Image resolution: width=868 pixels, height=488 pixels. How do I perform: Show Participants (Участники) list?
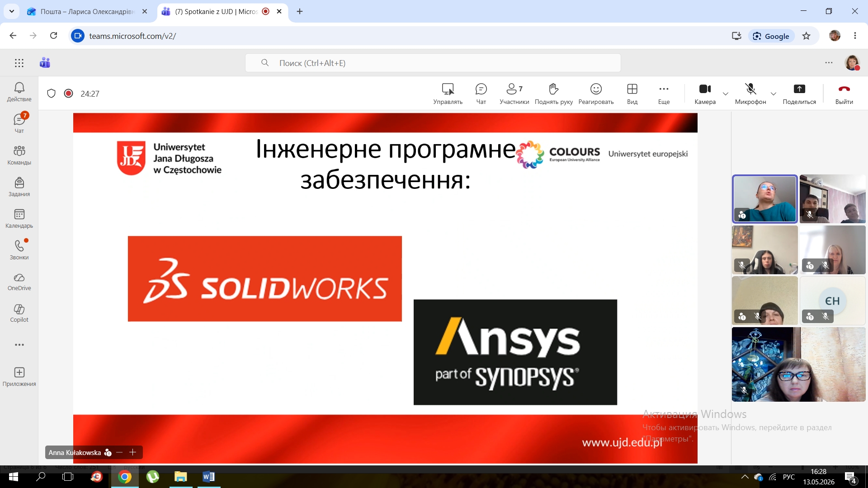[x=514, y=94]
